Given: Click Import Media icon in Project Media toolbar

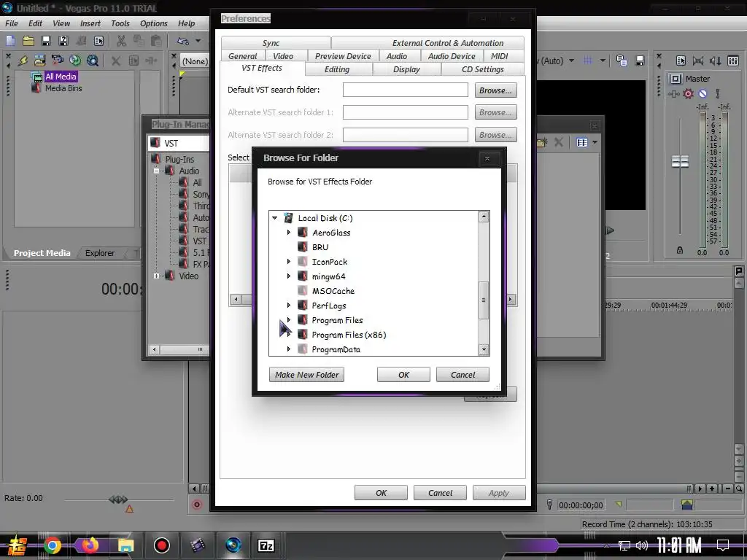Looking at the screenshot, I should click(x=40, y=61).
